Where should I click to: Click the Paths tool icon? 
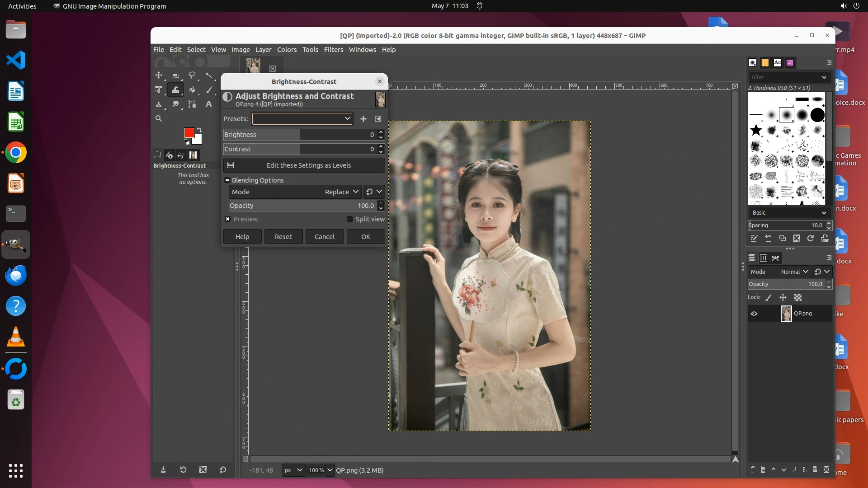click(x=192, y=104)
